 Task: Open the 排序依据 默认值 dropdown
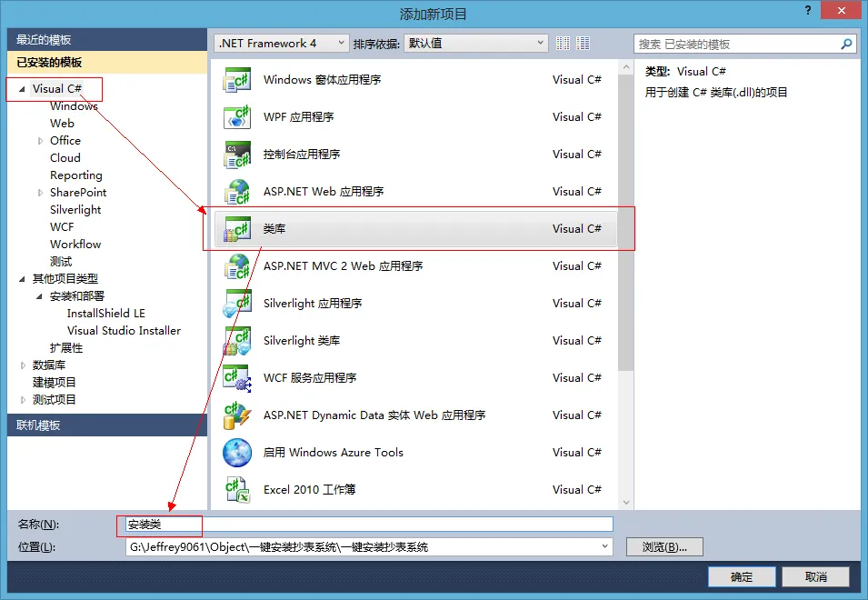point(476,43)
